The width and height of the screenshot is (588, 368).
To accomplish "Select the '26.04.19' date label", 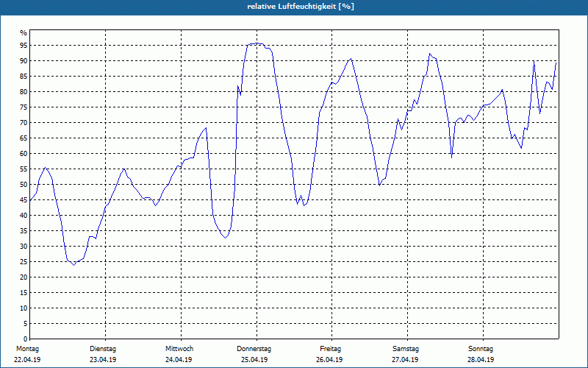I will 329,360.
